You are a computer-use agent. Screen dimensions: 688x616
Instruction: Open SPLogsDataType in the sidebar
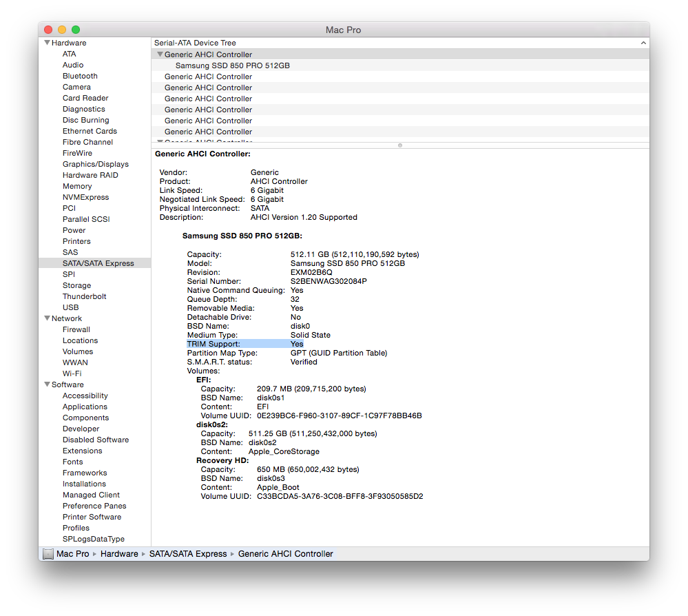click(94, 539)
